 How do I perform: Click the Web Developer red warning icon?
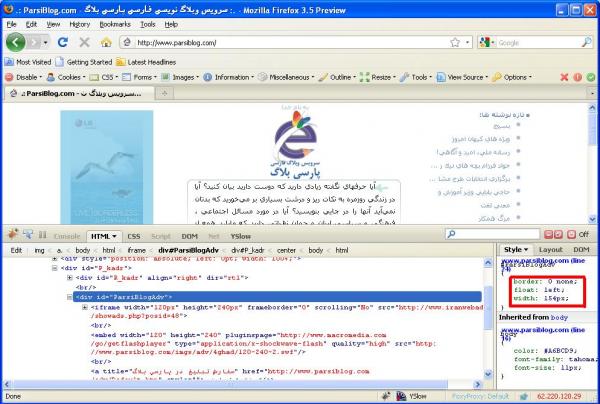point(577,77)
